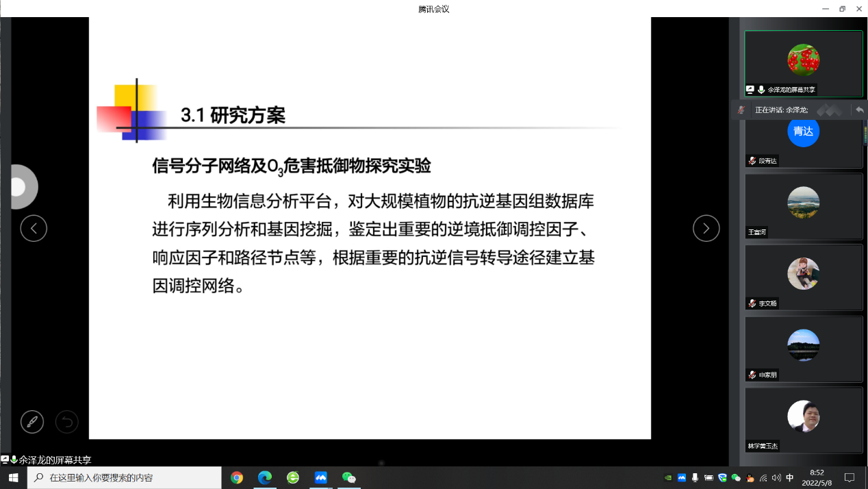Image resolution: width=868 pixels, height=489 pixels.
Task: Advance to next slide with right arrow
Action: tap(706, 228)
